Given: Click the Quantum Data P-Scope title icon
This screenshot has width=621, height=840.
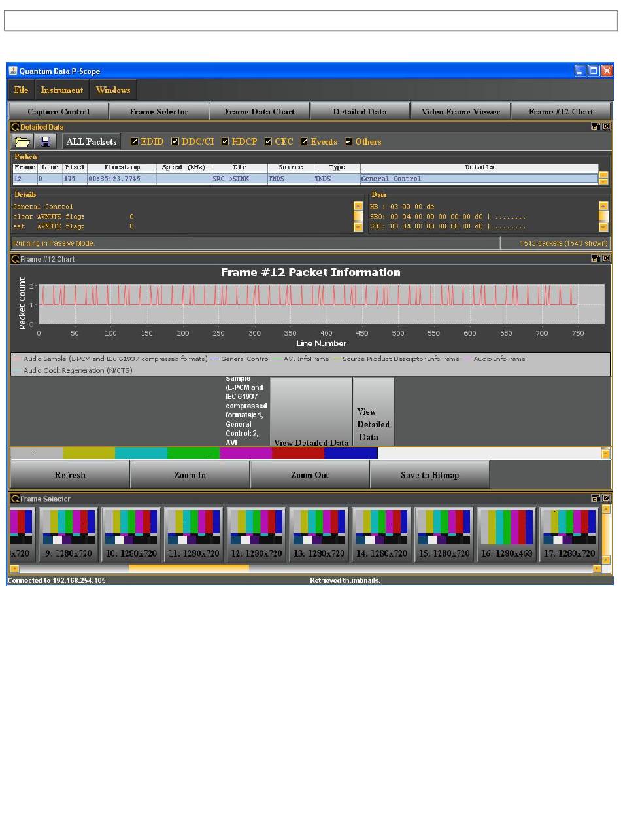Looking at the screenshot, I should click(13, 71).
